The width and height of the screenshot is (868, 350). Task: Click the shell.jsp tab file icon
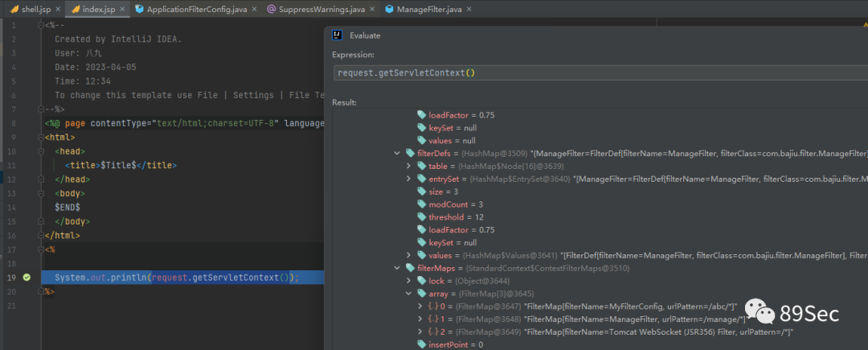pyautogui.click(x=14, y=9)
